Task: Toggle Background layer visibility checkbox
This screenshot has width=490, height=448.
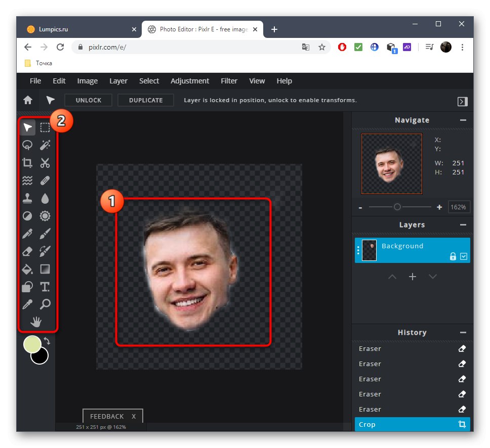Action: [464, 256]
